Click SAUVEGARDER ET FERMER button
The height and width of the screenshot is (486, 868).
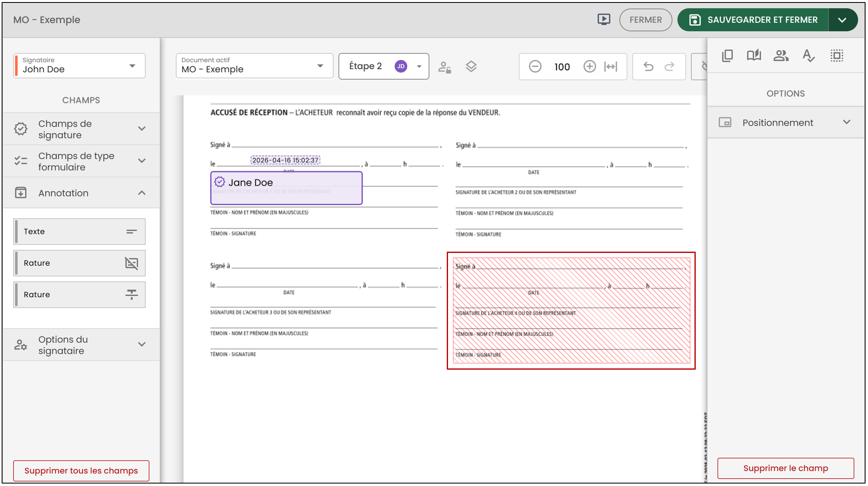753,20
